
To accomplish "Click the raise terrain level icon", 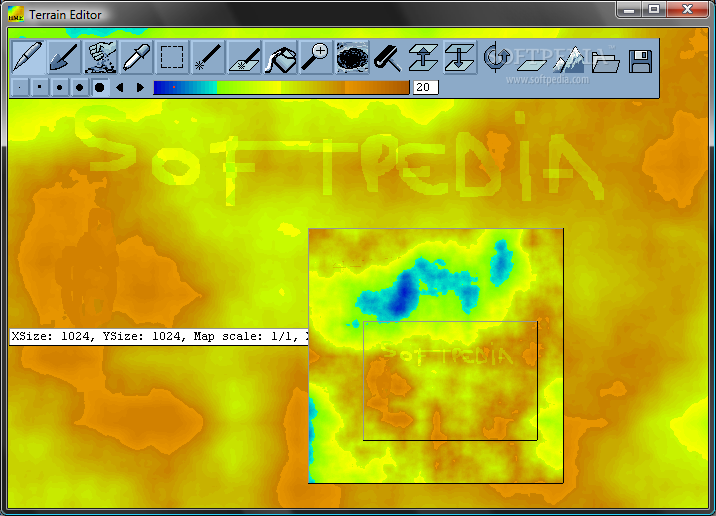I will [424, 58].
